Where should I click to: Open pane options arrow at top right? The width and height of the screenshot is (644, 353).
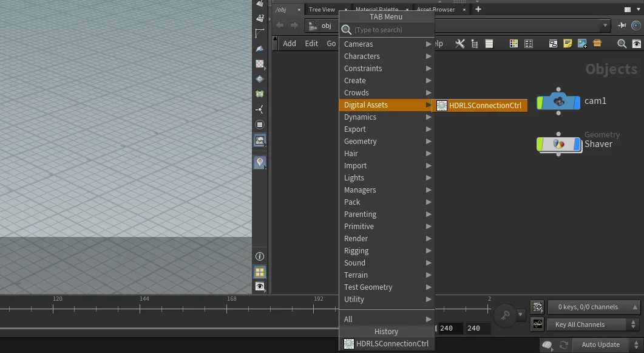639,10
